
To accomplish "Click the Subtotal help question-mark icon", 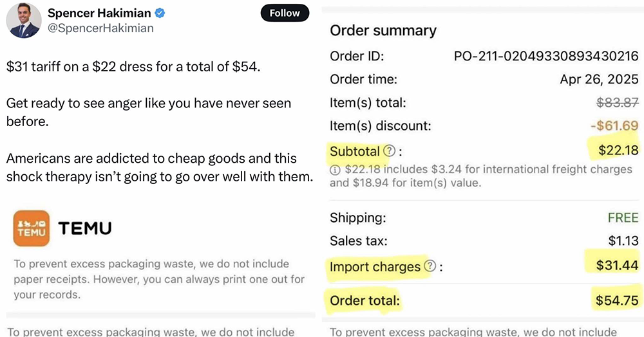I will coord(389,151).
